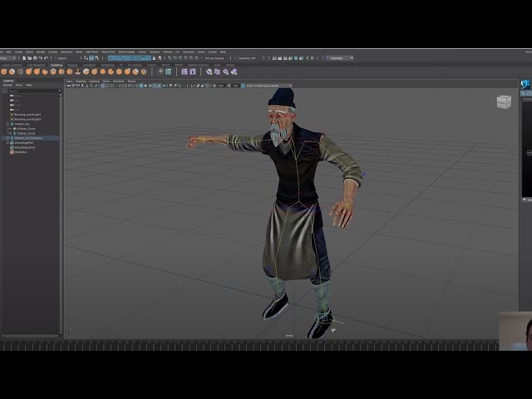
Task: Open the Deform menu
Action: (x=168, y=52)
